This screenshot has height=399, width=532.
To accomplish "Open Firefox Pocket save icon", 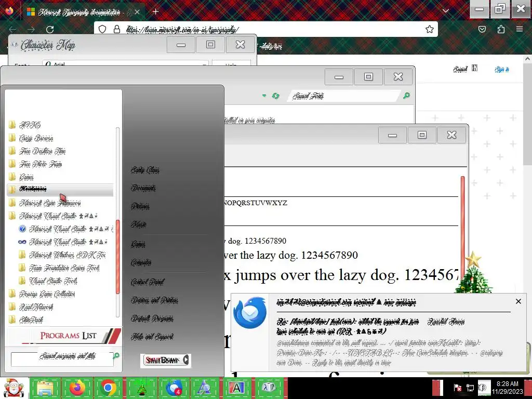I will [482, 29].
